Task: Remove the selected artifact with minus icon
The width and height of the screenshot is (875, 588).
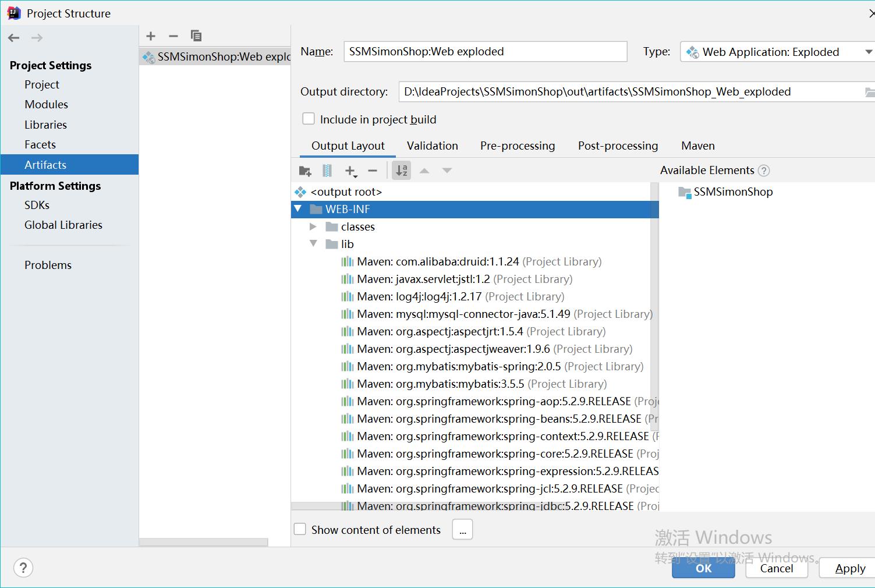Action: [x=173, y=36]
